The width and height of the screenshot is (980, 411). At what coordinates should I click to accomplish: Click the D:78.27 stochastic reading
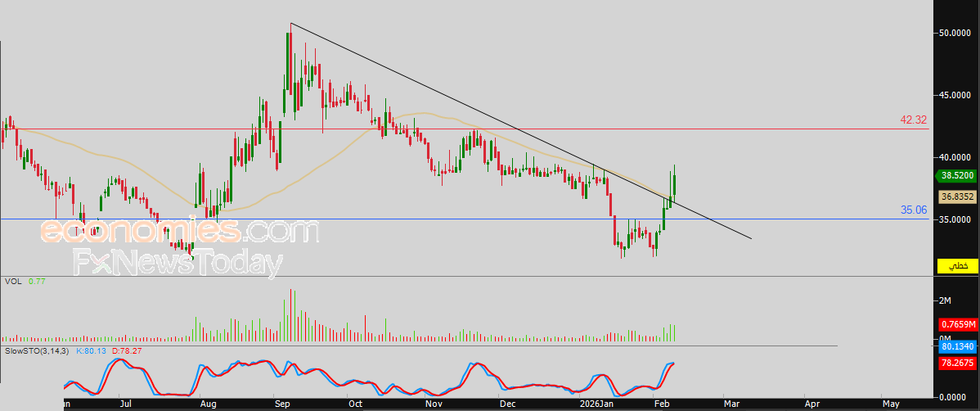[127, 351]
